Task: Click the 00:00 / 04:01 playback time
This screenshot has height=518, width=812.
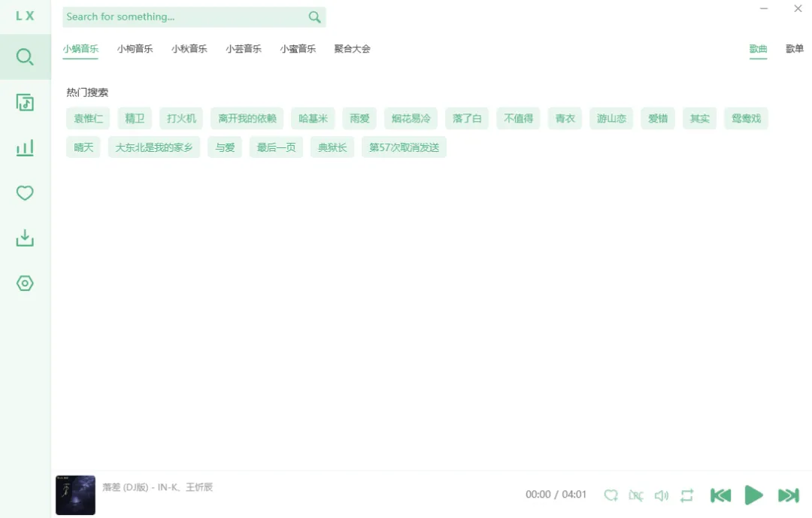Action: pos(556,495)
